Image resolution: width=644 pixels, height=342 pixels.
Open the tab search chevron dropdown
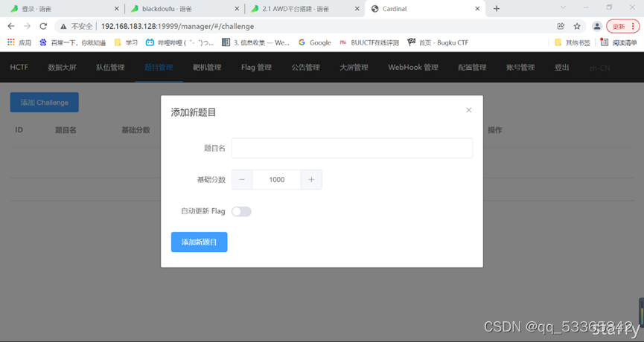tap(563, 7)
